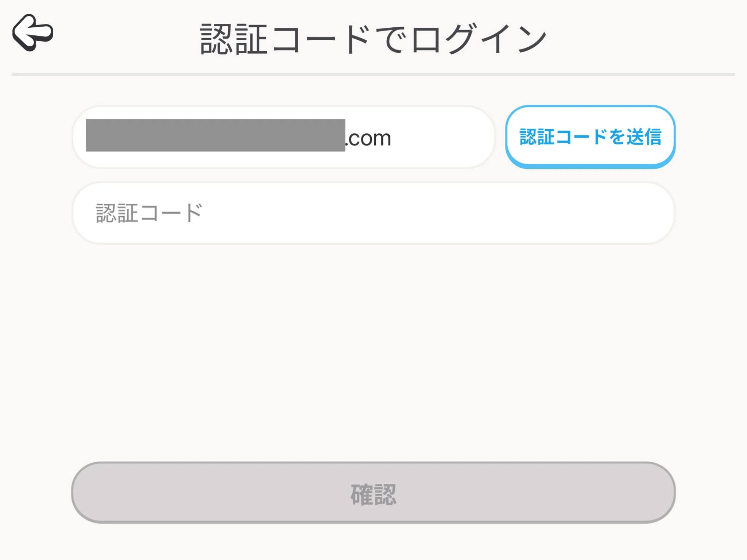The height and width of the screenshot is (560, 747).
Task: Click the 認証コード placeholder text
Action: pos(149,213)
